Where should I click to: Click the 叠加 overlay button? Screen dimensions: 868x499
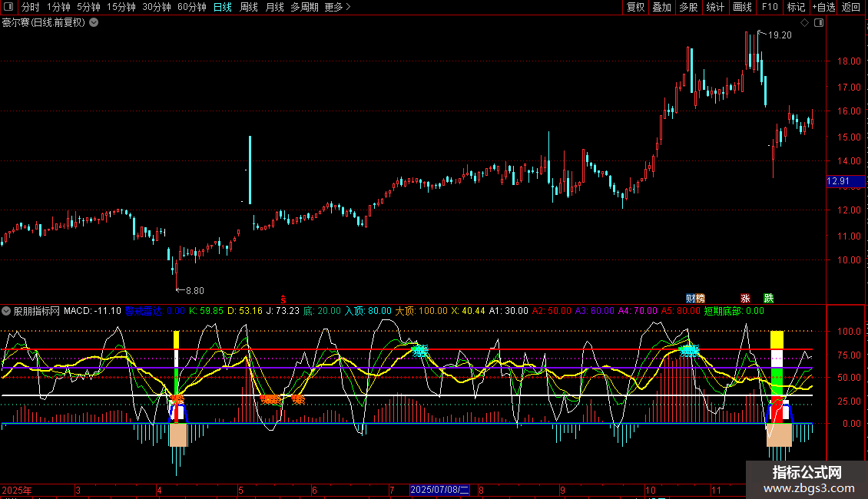[661, 7]
